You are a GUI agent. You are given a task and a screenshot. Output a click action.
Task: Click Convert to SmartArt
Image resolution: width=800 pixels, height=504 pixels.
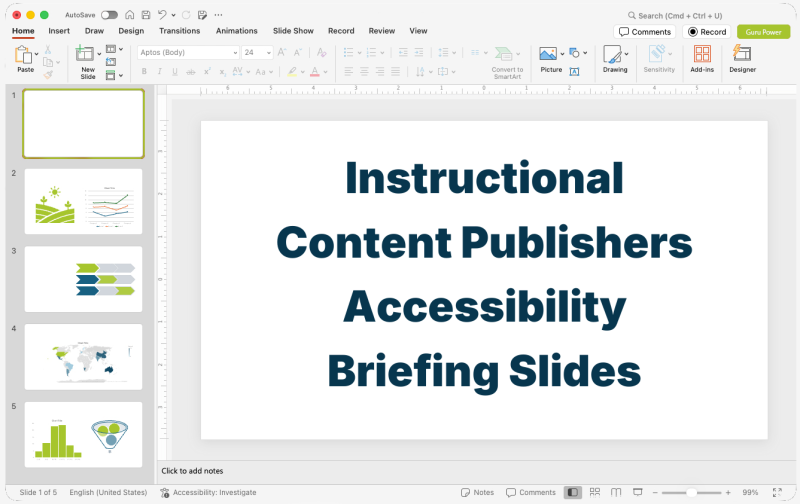point(507,62)
